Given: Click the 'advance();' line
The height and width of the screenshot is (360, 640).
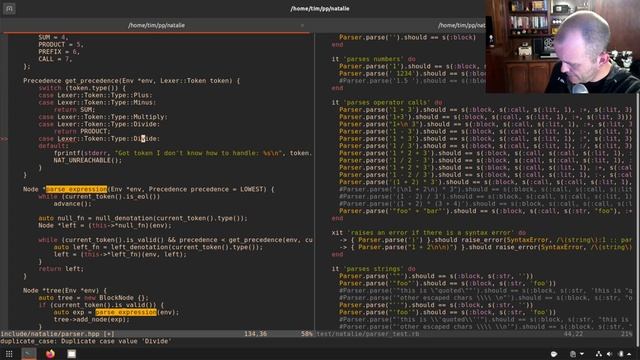Looking at the screenshot, I should point(72,204).
